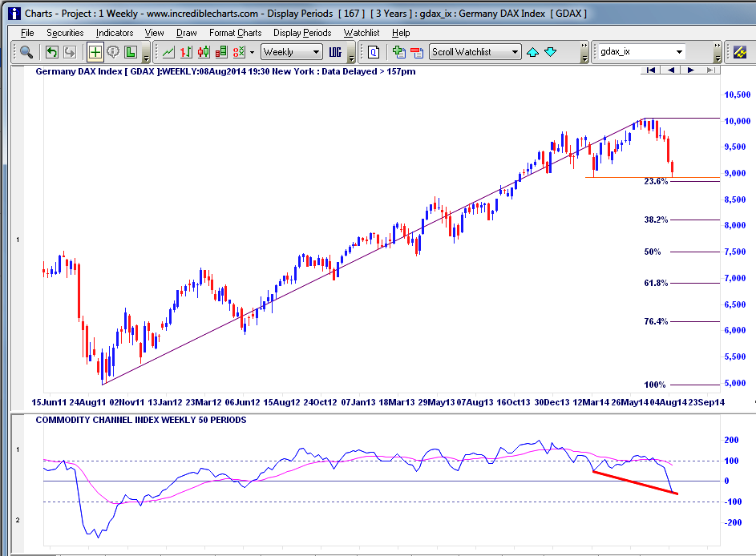Expand the first toolbar overflow options
This screenshot has height=556, width=756.
pos(146,58)
